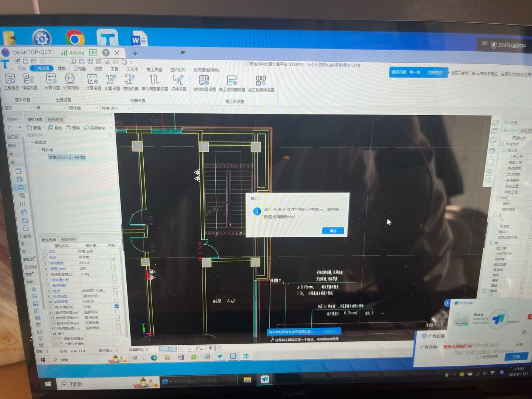
Task: Open the 施工段钢筋设置 tool
Action: (x=232, y=83)
